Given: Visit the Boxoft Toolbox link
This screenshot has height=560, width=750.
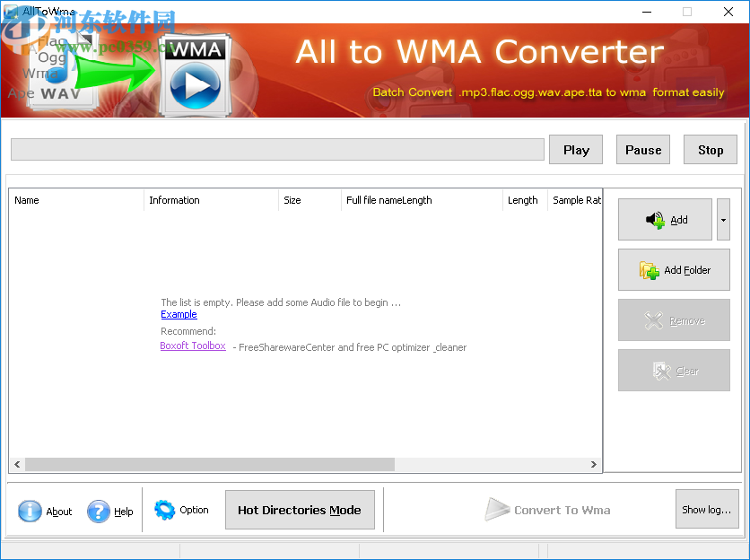Looking at the screenshot, I should click(192, 346).
